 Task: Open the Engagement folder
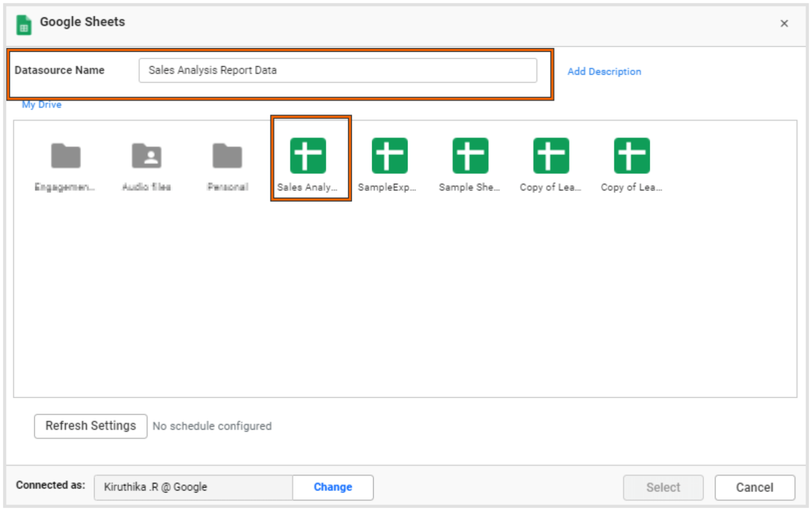pos(65,155)
